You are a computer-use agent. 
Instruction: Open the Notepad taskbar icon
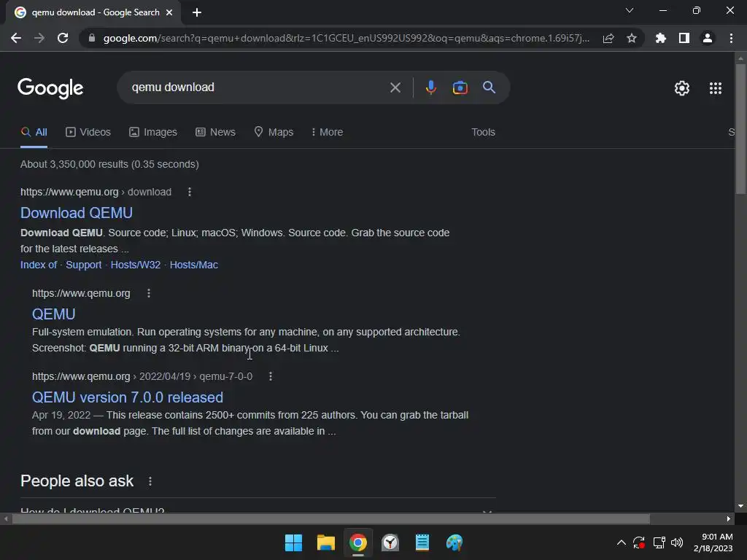pos(422,542)
